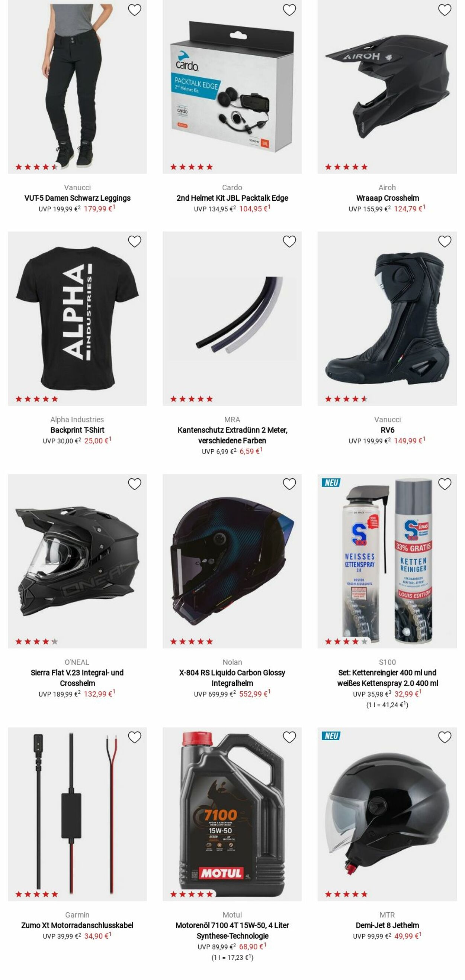
Task: Add Vanucci VUT-5 leggings to wishlist
Action: coord(134,10)
